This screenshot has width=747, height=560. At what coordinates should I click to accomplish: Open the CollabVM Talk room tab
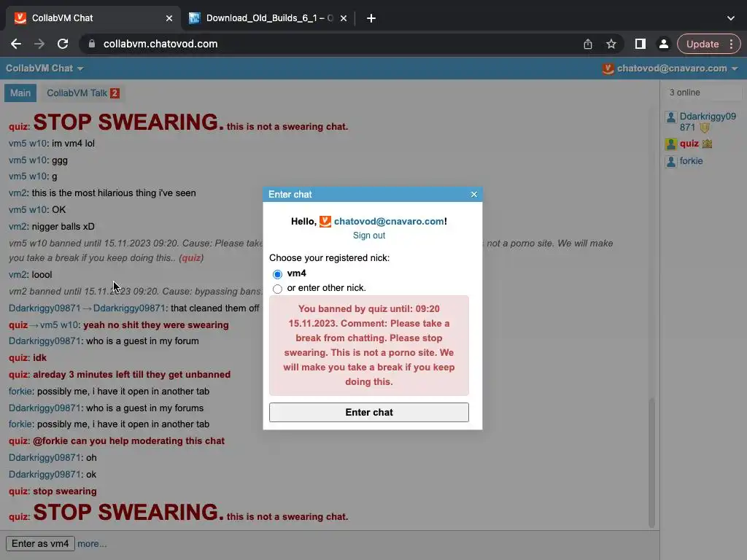82,93
